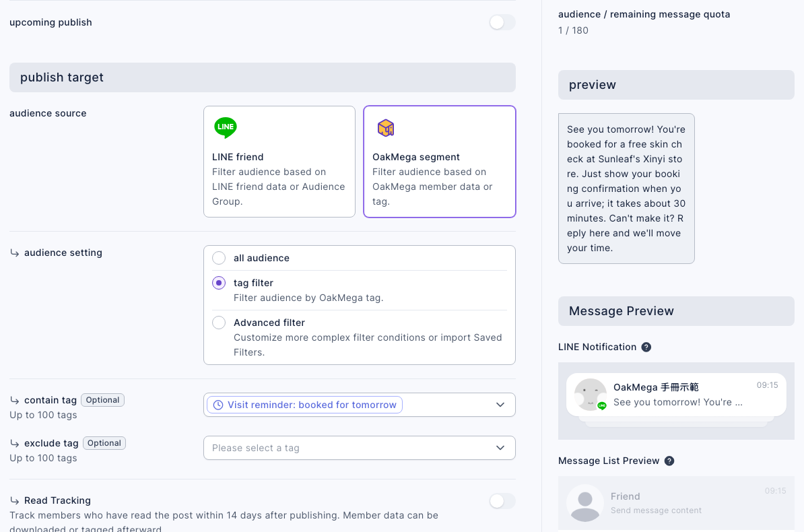
Task: Click the message preview text box
Action: [626, 189]
